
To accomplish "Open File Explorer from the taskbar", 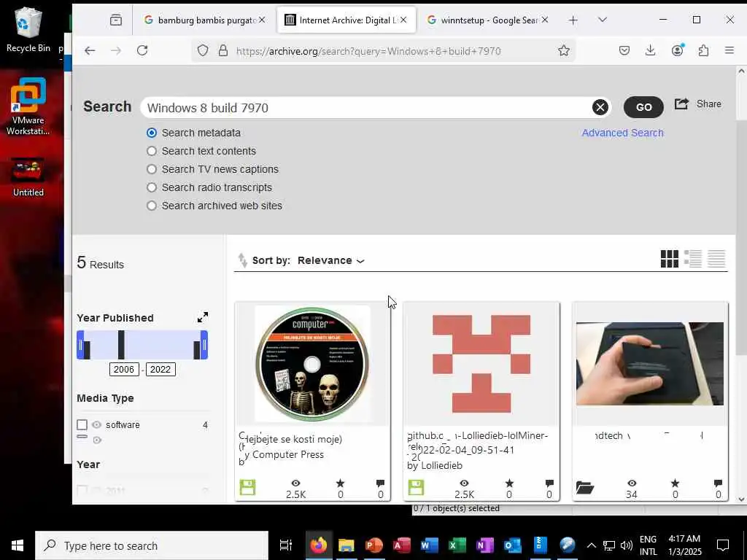I will pyautogui.click(x=347, y=545).
